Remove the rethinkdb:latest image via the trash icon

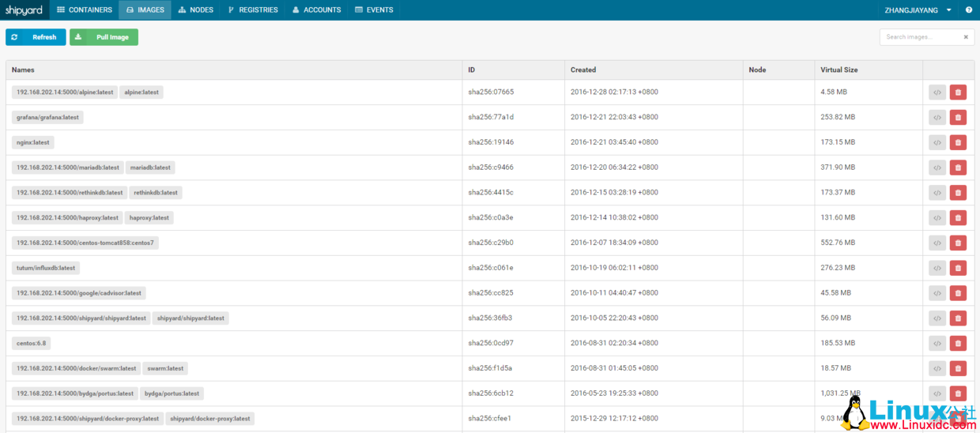coord(958,193)
